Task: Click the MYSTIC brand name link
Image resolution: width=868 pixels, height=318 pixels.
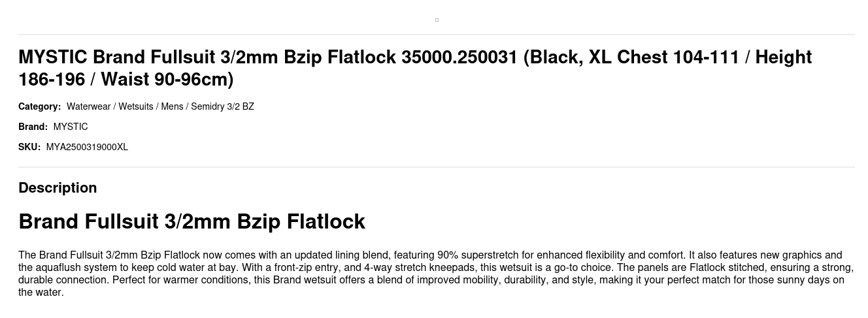Action: (71, 127)
